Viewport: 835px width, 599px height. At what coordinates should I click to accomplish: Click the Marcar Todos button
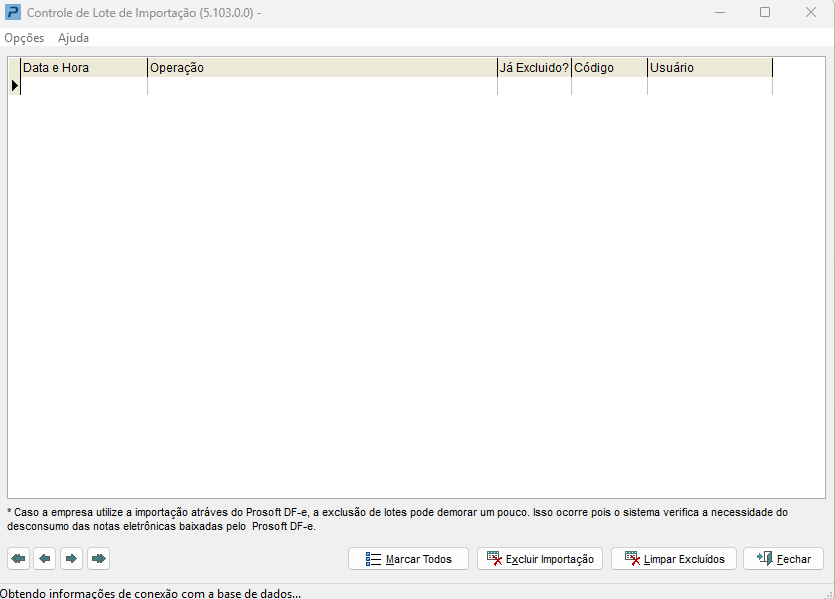(x=408, y=559)
